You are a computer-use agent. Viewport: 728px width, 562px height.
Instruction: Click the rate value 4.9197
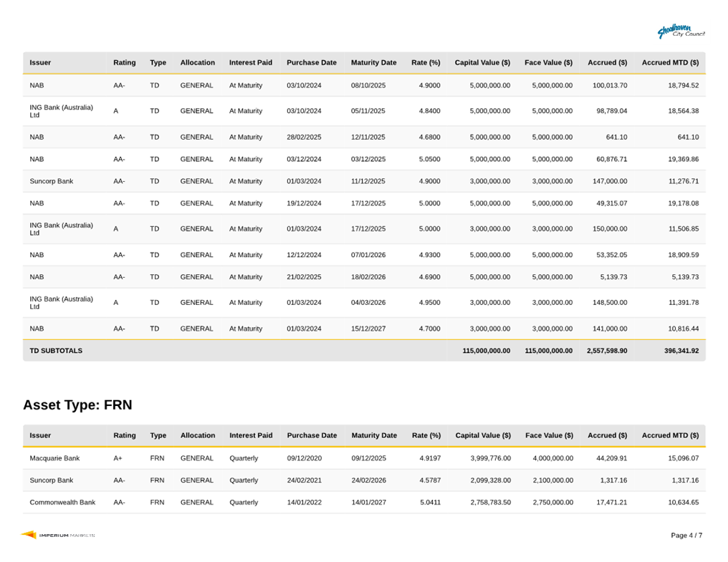coord(430,458)
